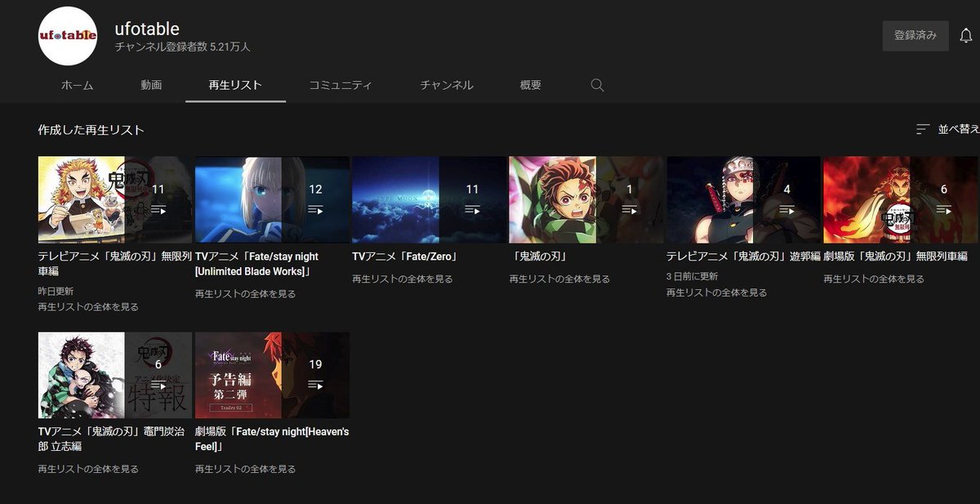This screenshot has height=504, width=980.
Task: Click the playlist icon on Fate/Zero thumbnail
Action: [x=472, y=210]
